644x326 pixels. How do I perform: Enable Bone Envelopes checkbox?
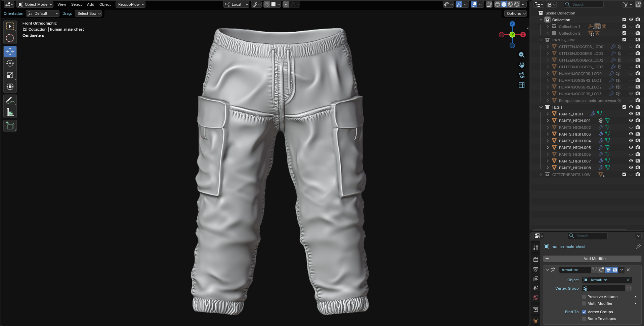click(584, 319)
